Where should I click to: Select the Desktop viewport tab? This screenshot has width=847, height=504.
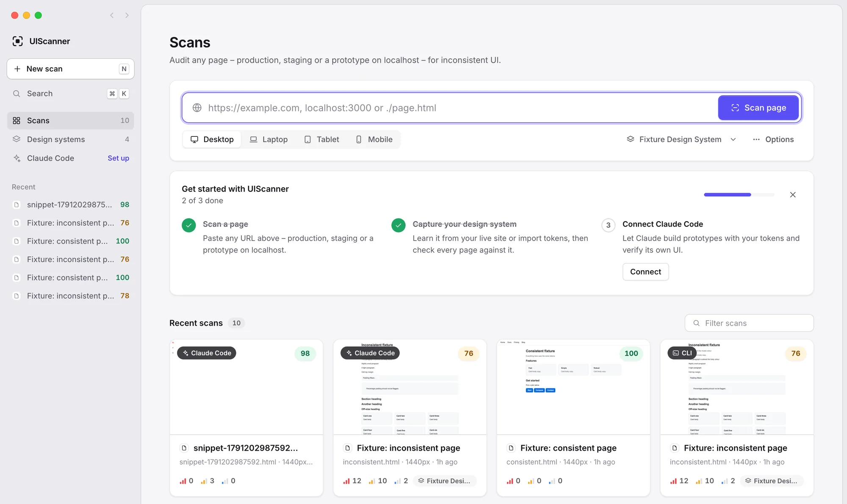click(212, 139)
